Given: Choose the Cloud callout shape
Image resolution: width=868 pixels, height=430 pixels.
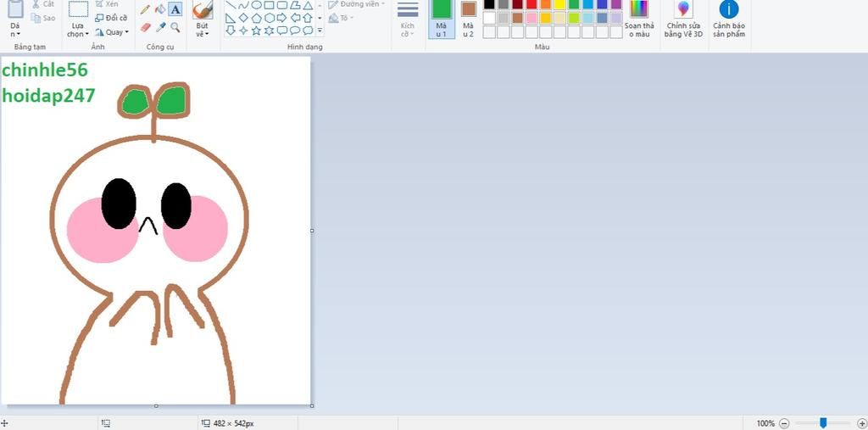Looking at the screenshot, I should point(308,31).
